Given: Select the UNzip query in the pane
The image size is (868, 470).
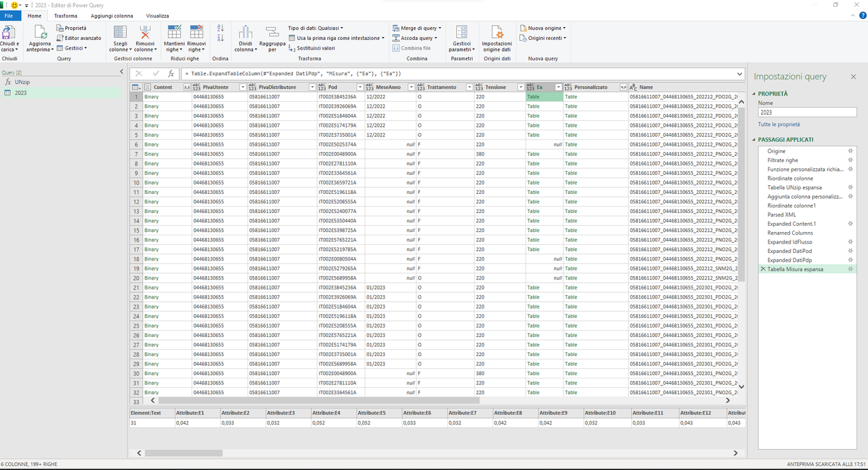Looking at the screenshot, I should click(x=22, y=82).
